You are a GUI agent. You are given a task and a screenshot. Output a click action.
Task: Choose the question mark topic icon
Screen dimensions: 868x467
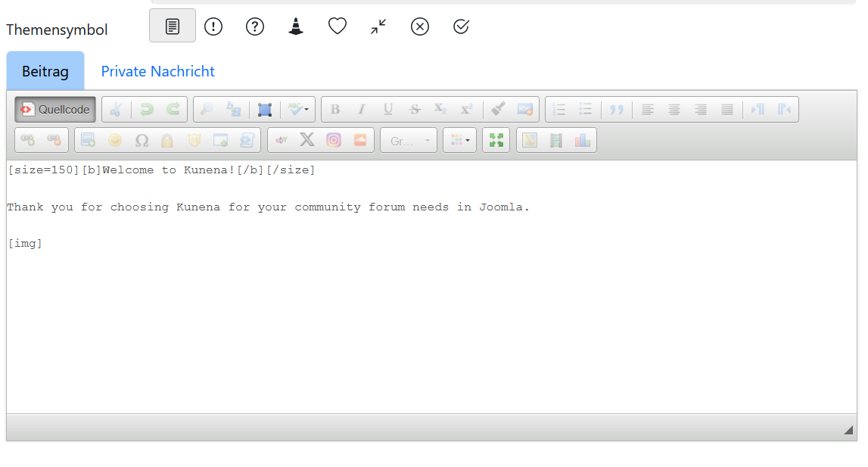pyautogui.click(x=255, y=26)
